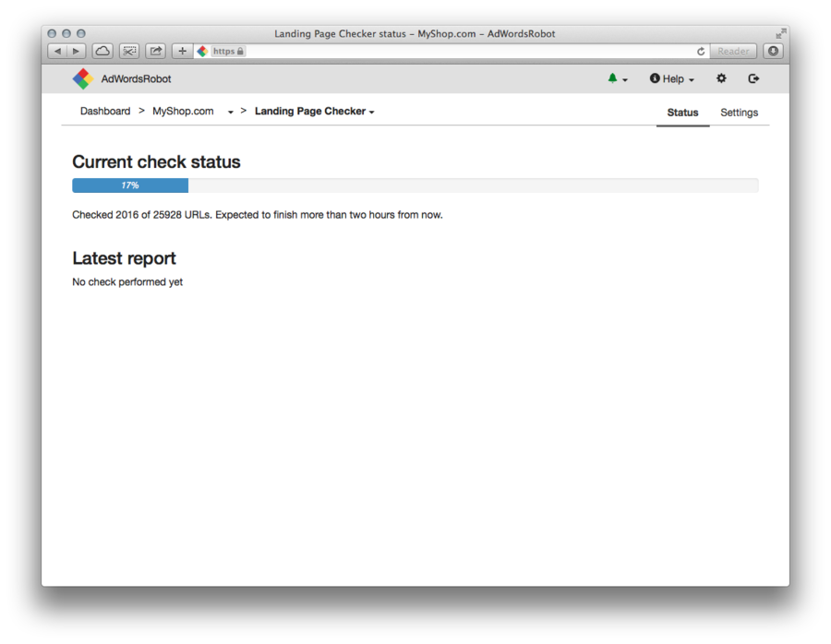Select the Status tab

click(x=682, y=113)
